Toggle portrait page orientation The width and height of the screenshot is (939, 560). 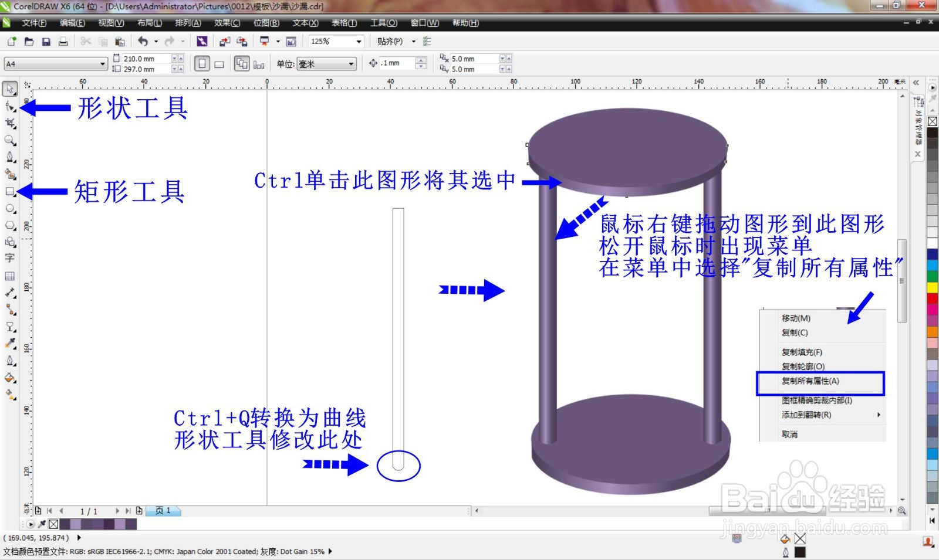click(202, 63)
